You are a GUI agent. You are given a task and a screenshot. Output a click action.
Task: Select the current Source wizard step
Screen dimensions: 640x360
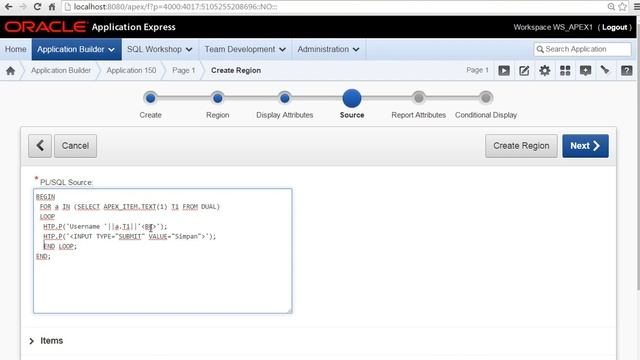tap(352, 98)
